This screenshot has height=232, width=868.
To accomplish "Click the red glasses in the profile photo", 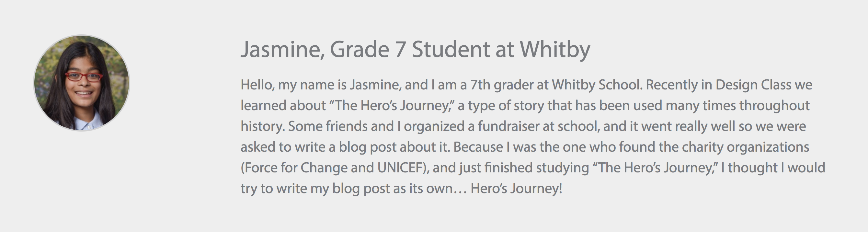I will pos(84,77).
